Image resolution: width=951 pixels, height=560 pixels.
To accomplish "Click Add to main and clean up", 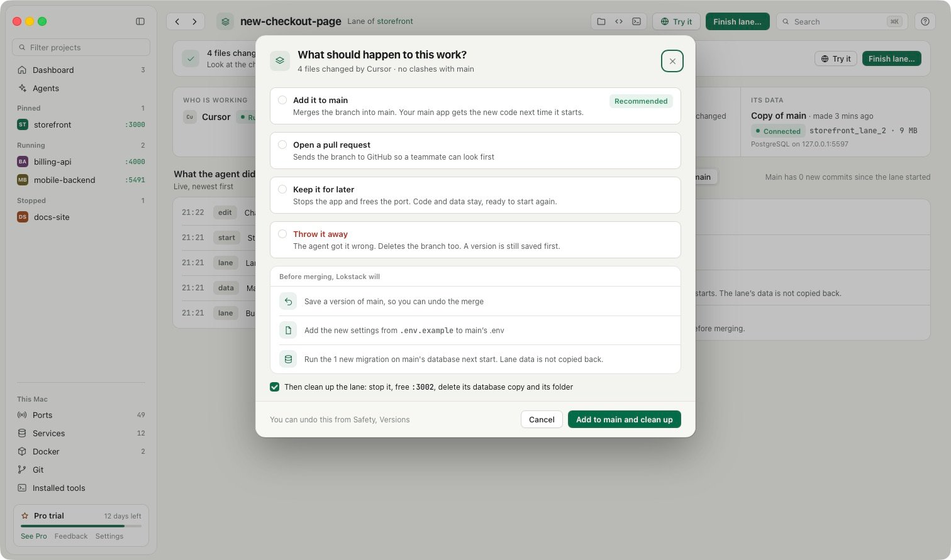I will click(625, 419).
